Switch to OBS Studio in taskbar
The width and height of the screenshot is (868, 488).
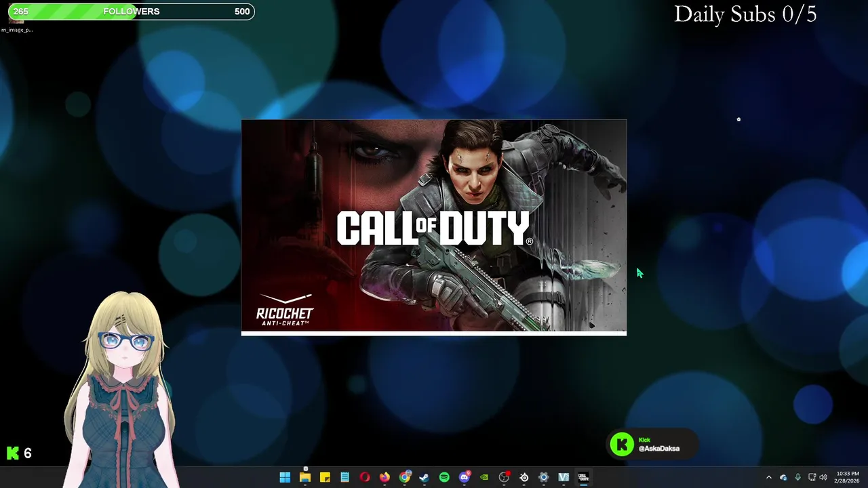coord(504,477)
